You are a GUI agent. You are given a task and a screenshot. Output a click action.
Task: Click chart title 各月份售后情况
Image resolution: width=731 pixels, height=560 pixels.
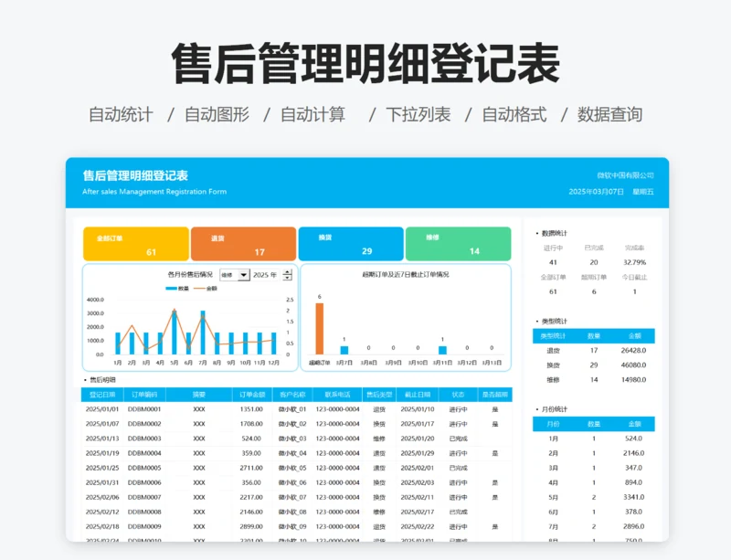click(190, 275)
